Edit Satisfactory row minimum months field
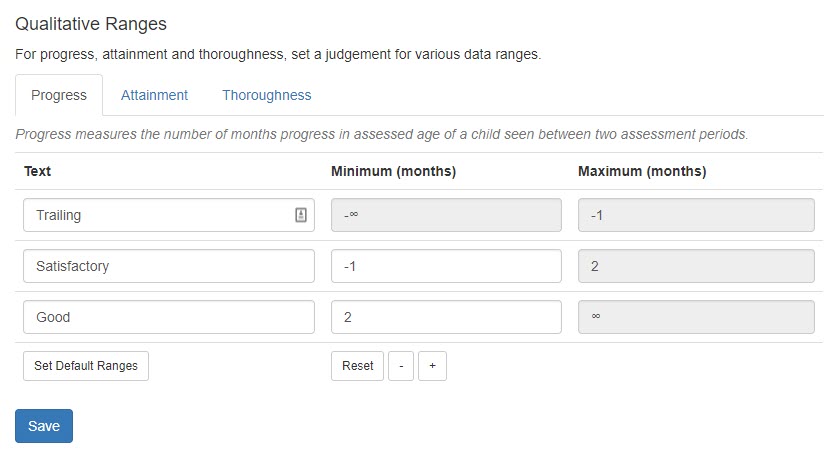The width and height of the screenshot is (830, 469). click(446, 266)
